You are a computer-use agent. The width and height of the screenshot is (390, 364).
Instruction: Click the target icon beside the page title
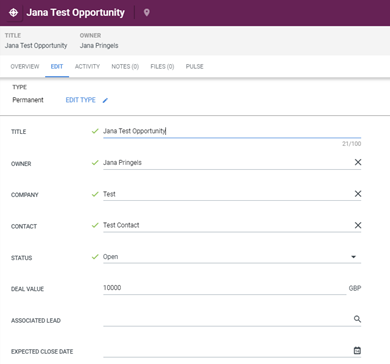click(13, 13)
